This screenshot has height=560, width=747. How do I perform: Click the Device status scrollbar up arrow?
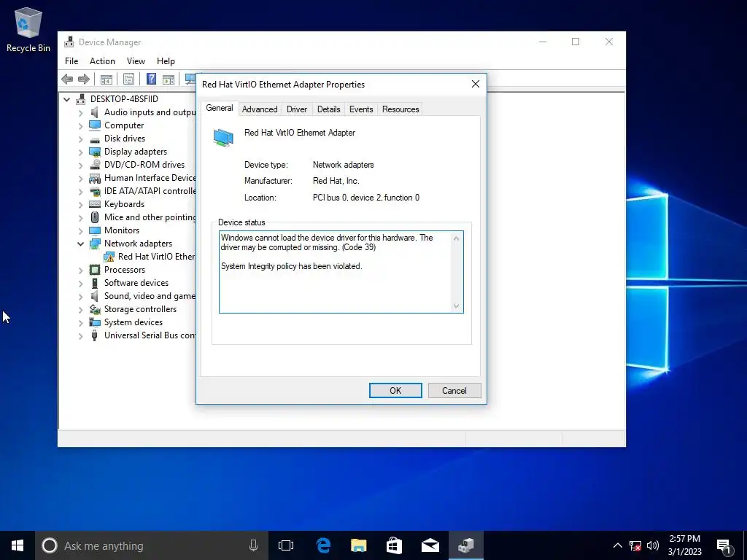[457, 238]
